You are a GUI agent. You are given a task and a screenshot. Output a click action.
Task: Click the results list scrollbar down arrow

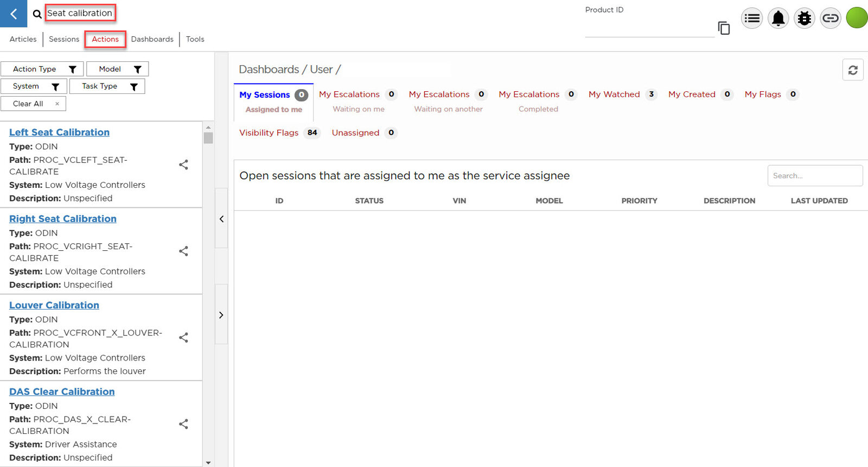(208, 463)
